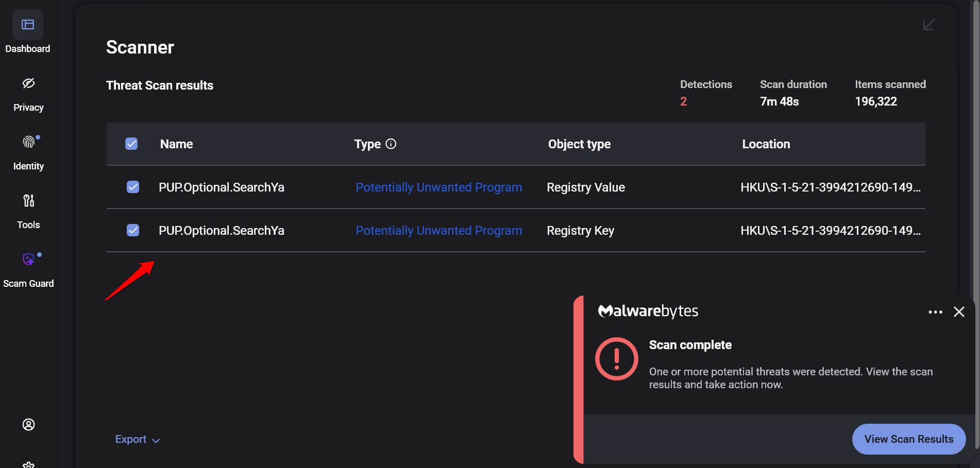Image resolution: width=980 pixels, height=468 pixels.
Task: Click the Scanner page title
Action: [x=140, y=47]
